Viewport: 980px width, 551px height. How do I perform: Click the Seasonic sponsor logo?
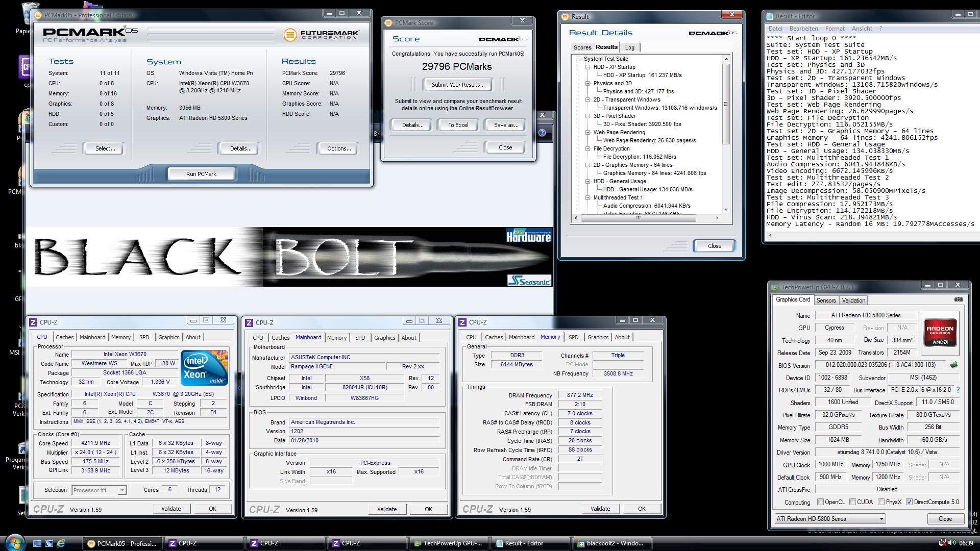pyautogui.click(x=529, y=280)
